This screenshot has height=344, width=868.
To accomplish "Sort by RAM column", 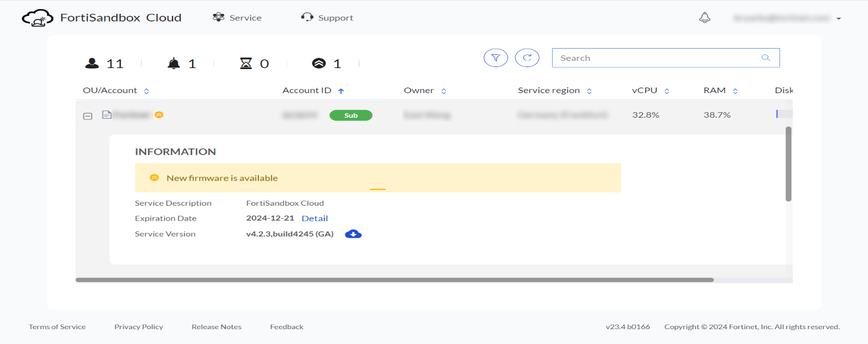I will click(x=735, y=91).
